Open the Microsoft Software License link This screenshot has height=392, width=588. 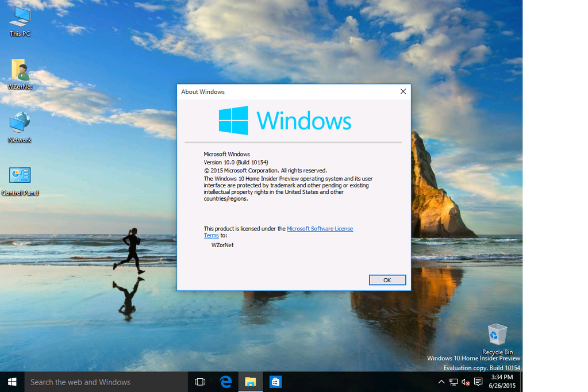tap(320, 229)
